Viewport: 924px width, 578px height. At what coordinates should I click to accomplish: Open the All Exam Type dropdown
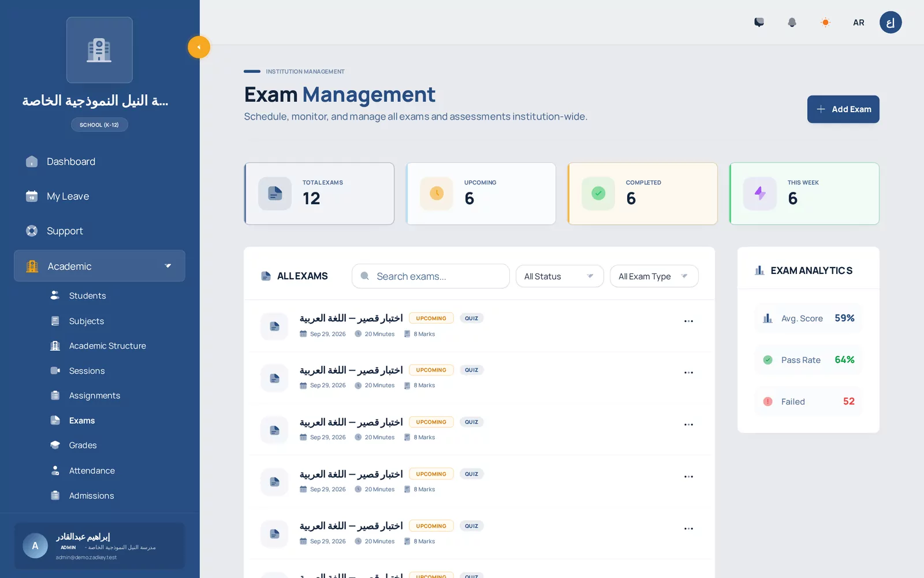click(x=654, y=276)
